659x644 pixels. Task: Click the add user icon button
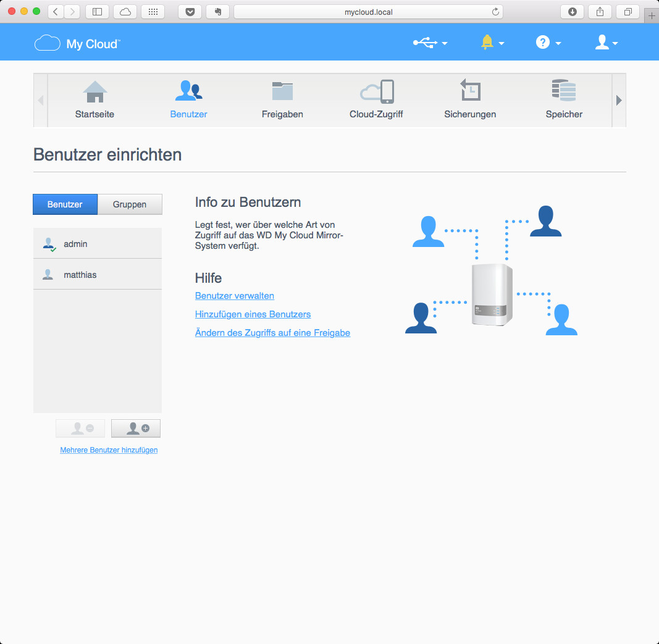click(136, 428)
